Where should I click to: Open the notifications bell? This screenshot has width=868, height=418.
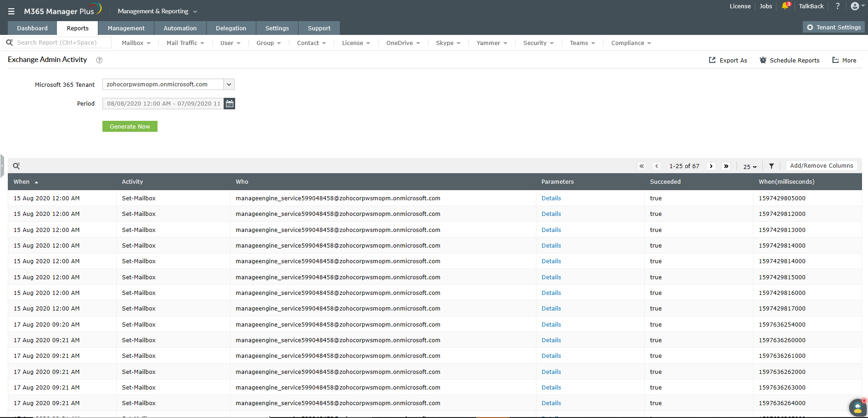pos(785,6)
